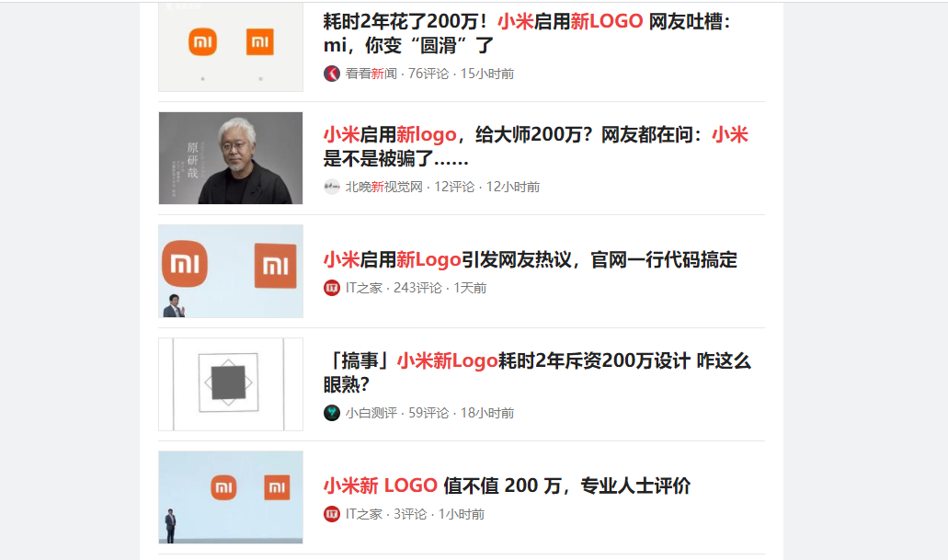
Task: Open thumbnail of 官网一行代码搞定 article
Action: tap(231, 271)
